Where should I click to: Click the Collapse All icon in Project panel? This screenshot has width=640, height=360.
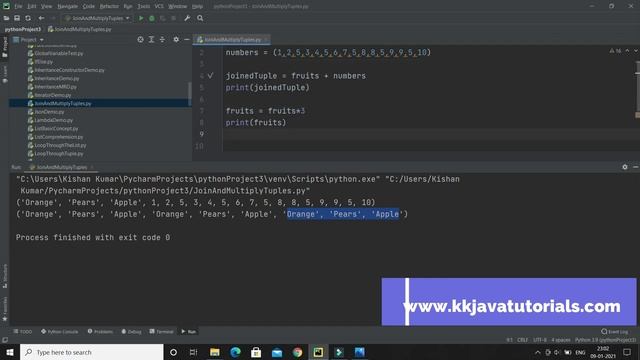162,40
